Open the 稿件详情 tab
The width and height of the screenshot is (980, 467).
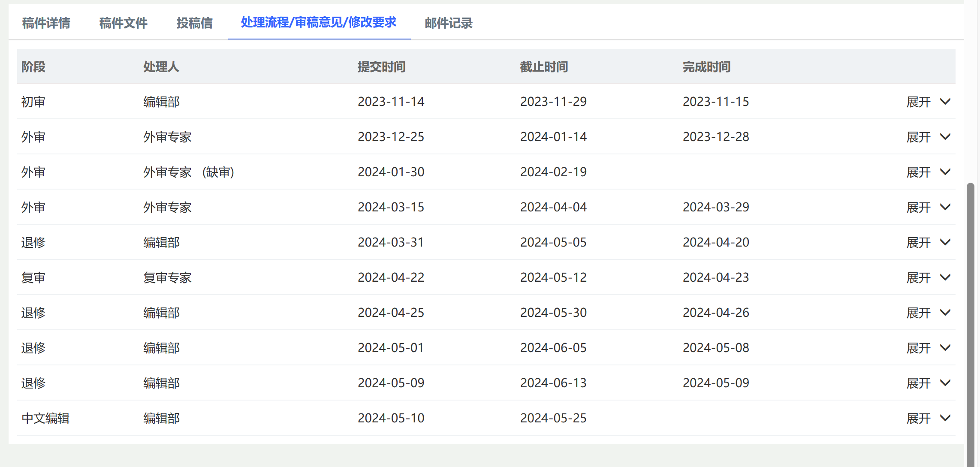tap(46, 23)
